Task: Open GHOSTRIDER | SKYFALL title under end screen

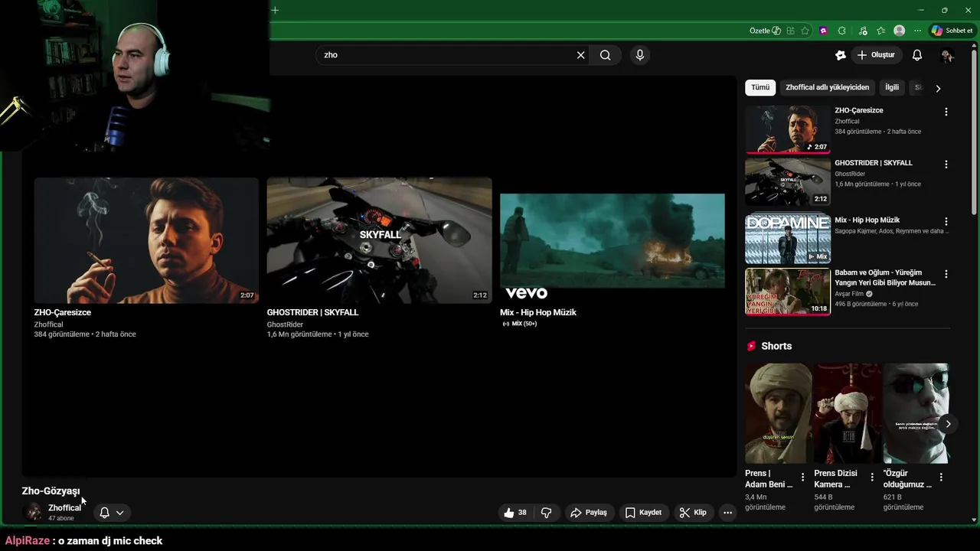Action: [x=312, y=312]
